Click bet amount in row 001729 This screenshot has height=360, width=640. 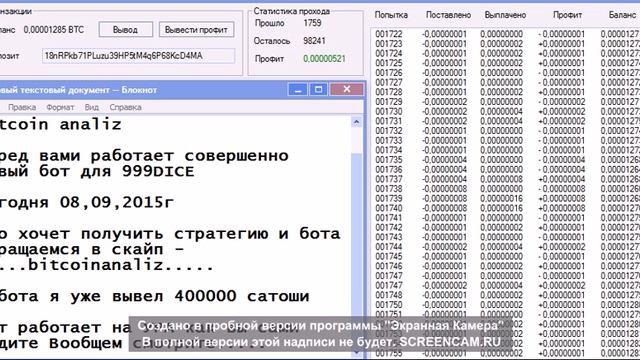coord(444,102)
